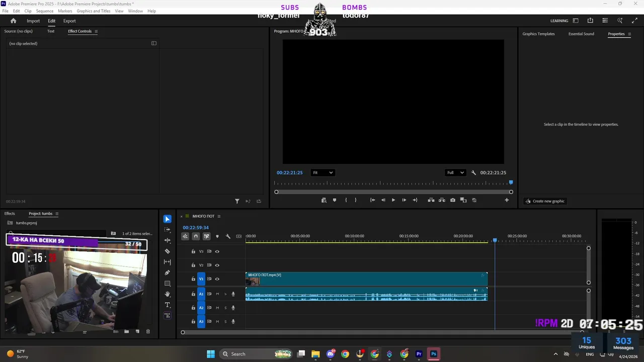Click timeline captions track options icon
Screen dimensions: 644x362
[x=239, y=236]
